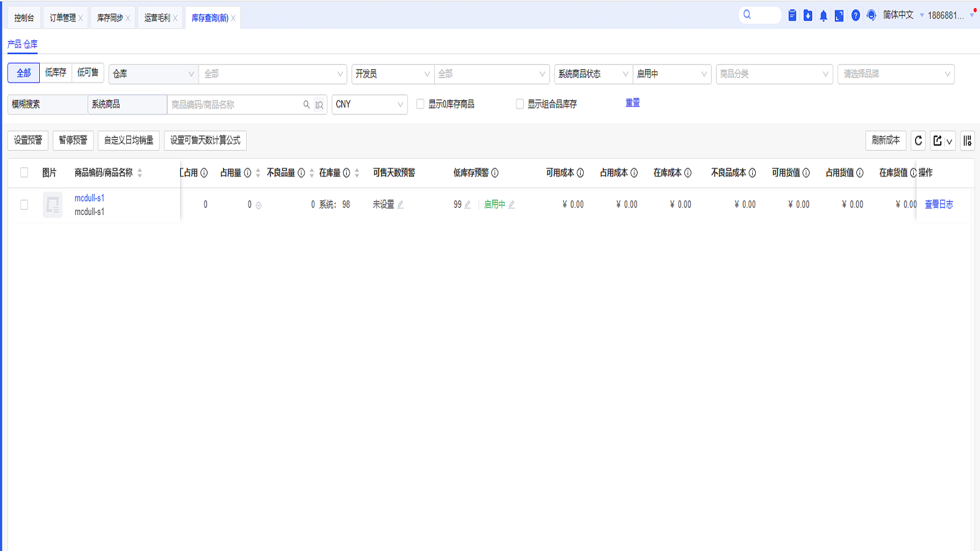Edit the low-stock warning value 99 pencil

467,204
